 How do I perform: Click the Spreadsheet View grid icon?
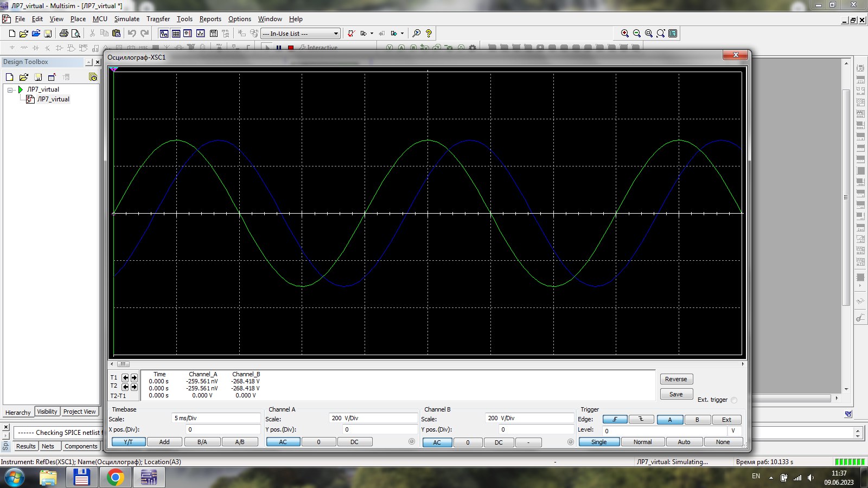[x=176, y=34]
